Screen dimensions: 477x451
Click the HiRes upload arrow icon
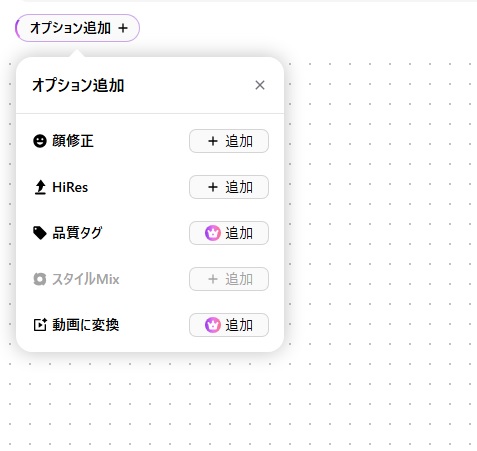[40, 187]
